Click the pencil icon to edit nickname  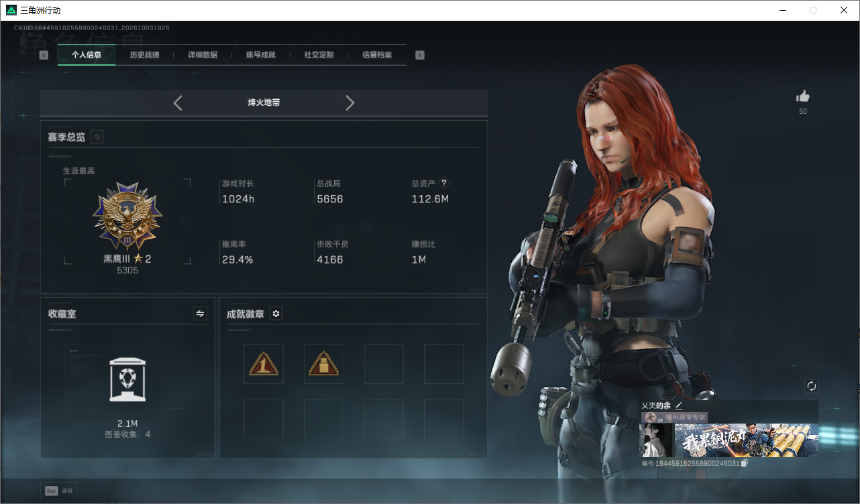click(x=679, y=405)
